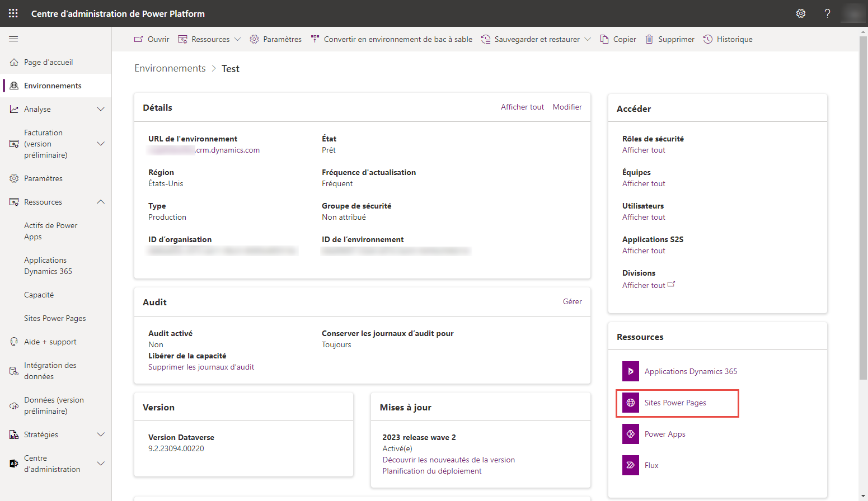Click the Applications Dynamics 365 purple icon
The height and width of the screenshot is (501, 868).
click(x=631, y=371)
